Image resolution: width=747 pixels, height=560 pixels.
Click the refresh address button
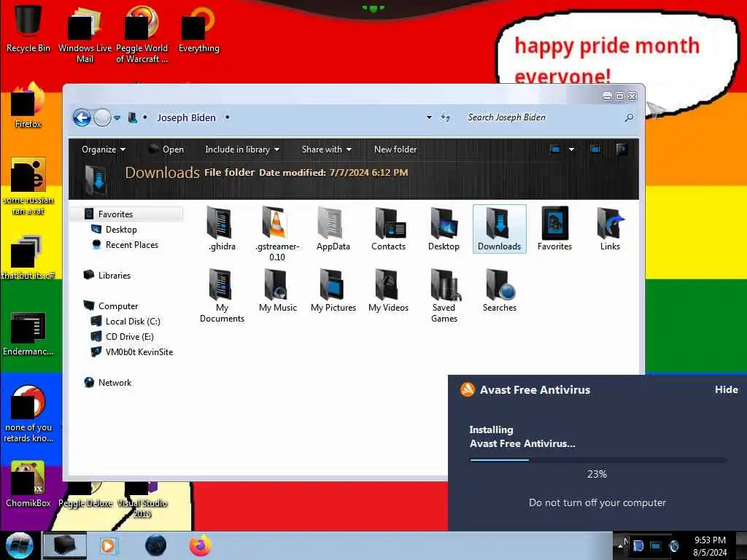point(446,117)
